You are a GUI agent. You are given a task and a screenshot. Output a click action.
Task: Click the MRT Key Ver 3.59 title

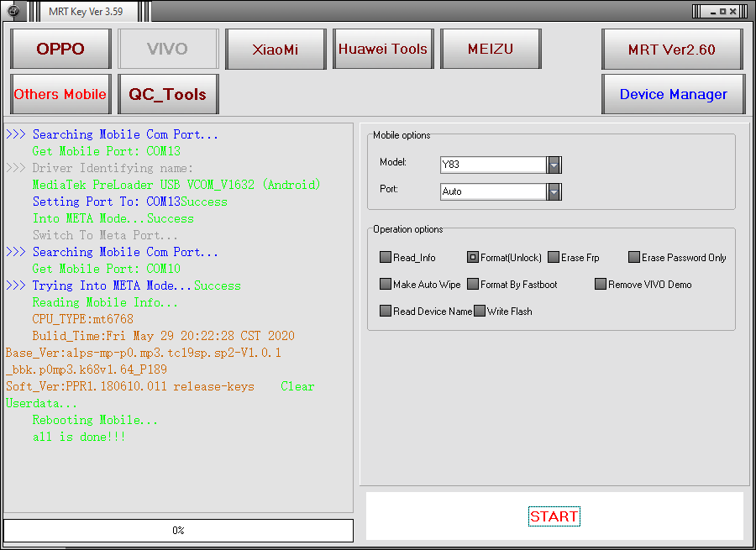pyautogui.click(x=86, y=12)
